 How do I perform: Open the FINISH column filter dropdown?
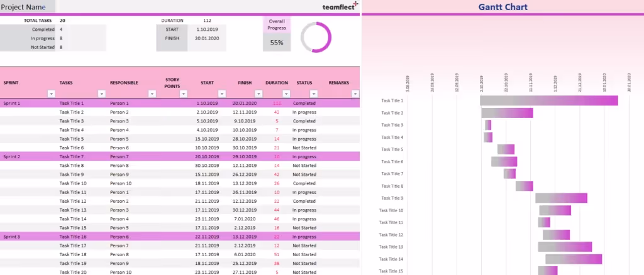(x=258, y=94)
